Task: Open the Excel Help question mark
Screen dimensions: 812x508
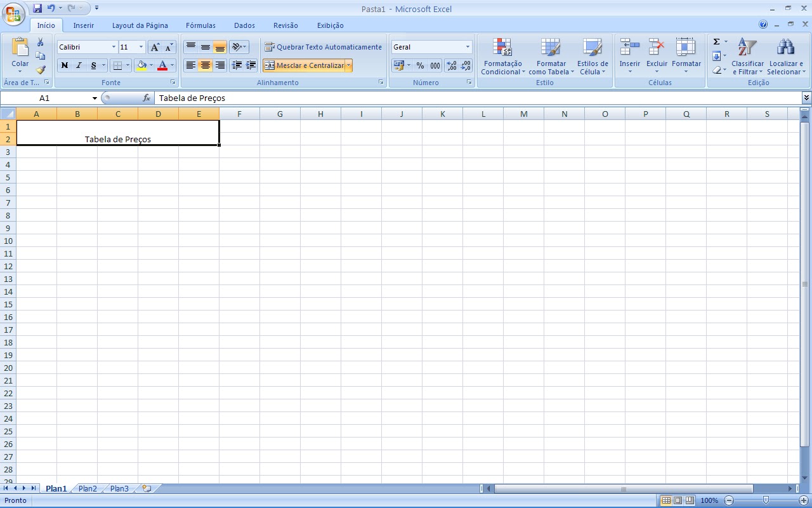Action: click(763, 25)
